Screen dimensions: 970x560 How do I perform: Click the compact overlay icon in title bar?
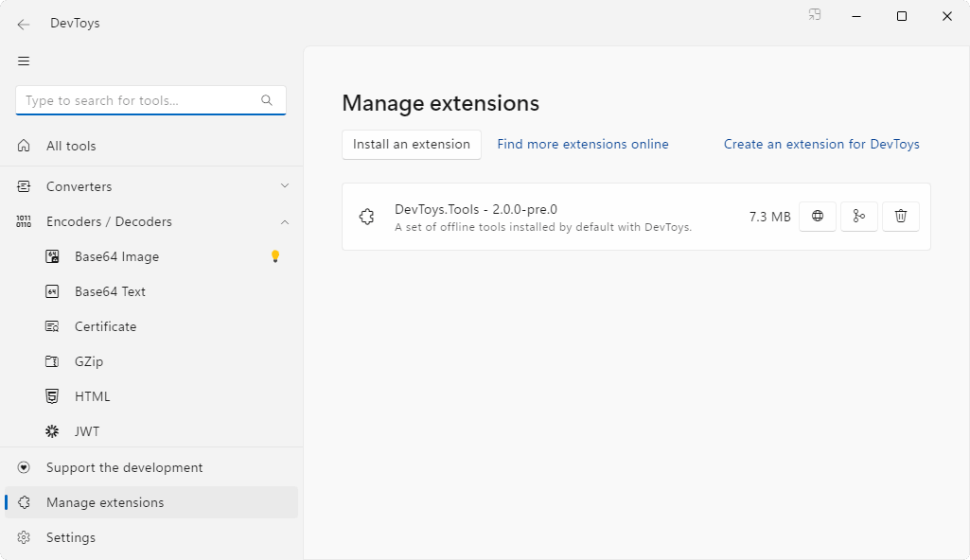(815, 15)
